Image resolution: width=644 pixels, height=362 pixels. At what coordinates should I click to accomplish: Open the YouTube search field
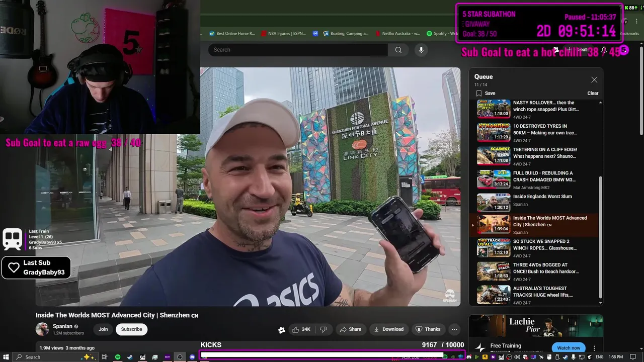tap(298, 50)
